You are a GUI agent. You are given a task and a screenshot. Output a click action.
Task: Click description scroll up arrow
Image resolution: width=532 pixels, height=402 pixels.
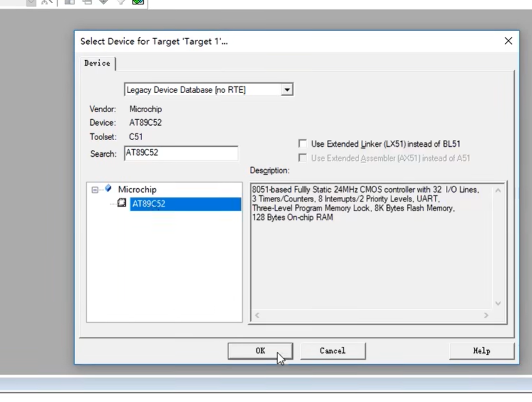point(498,190)
